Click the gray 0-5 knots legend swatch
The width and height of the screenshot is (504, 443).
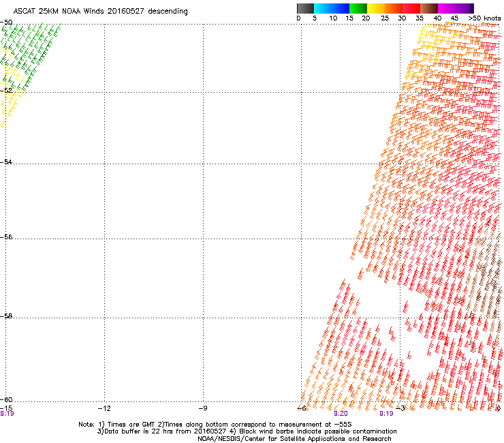pyautogui.click(x=305, y=8)
